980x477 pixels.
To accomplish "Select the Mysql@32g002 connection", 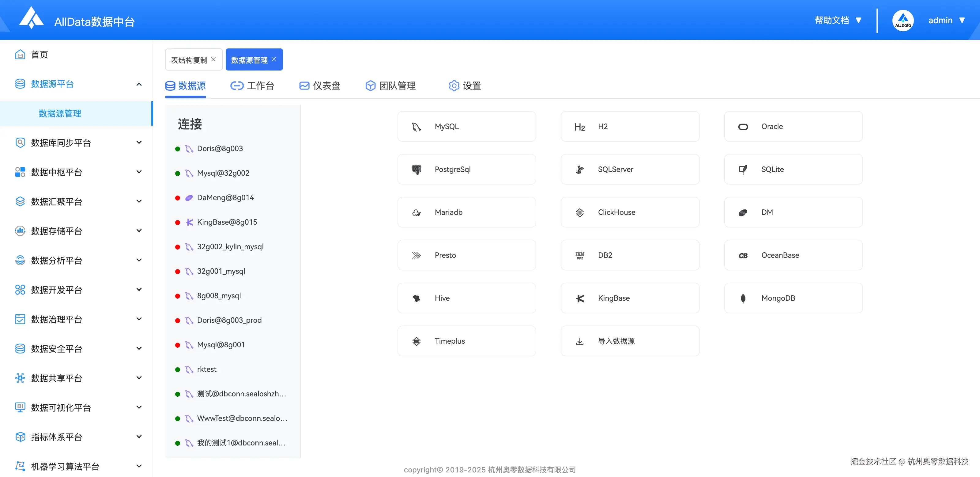I will click(x=223, y=173).
